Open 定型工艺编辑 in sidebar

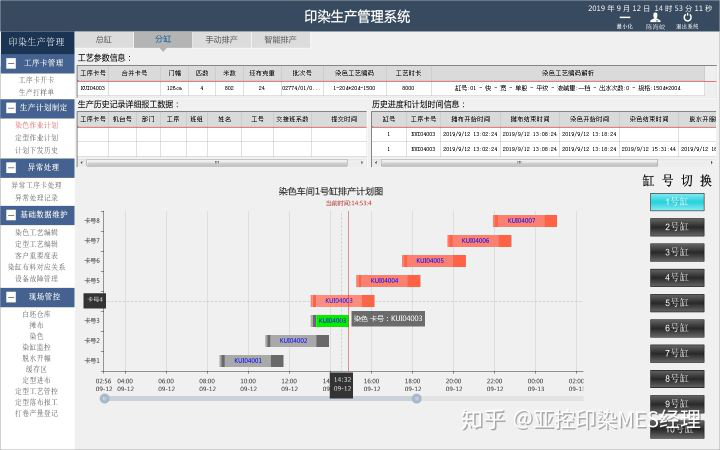(x=36, y=244)
